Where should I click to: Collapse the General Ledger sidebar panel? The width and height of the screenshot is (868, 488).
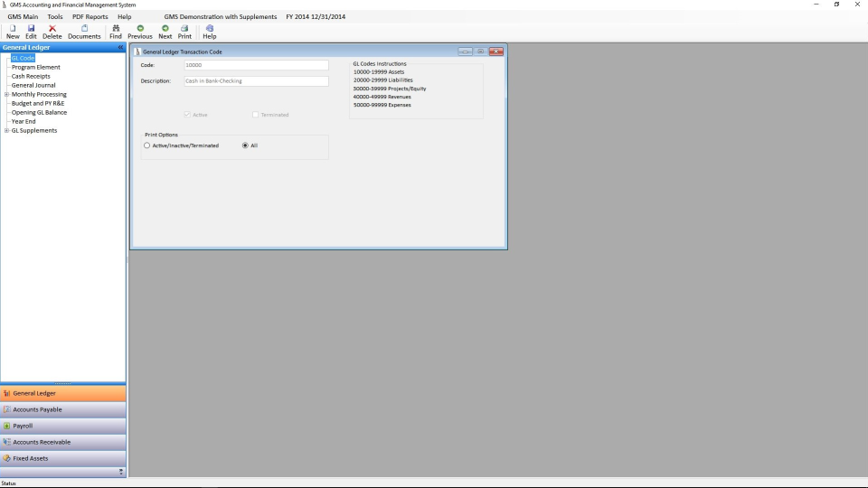tap(120, 48)
